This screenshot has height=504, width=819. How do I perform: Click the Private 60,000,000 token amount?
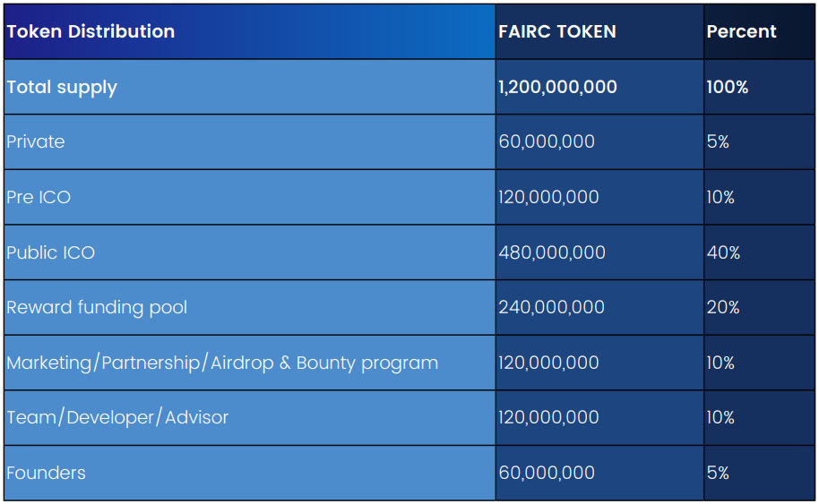[x=547, y=141]
